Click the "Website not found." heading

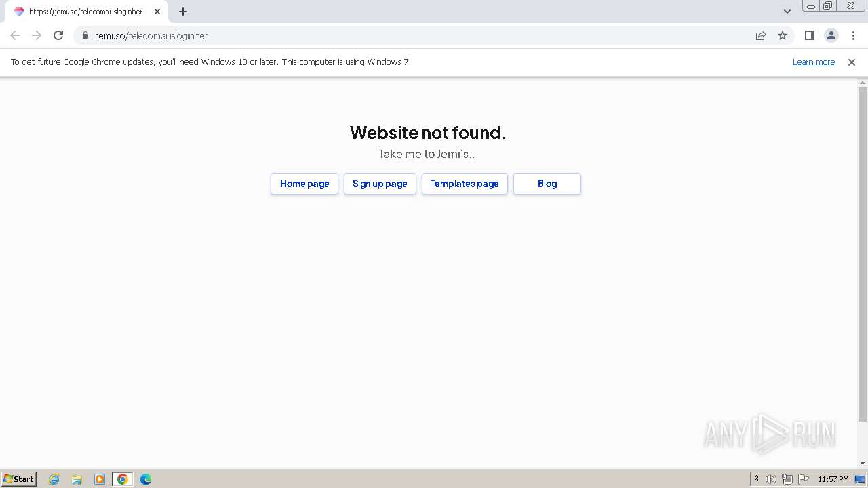tap(428, 132)
